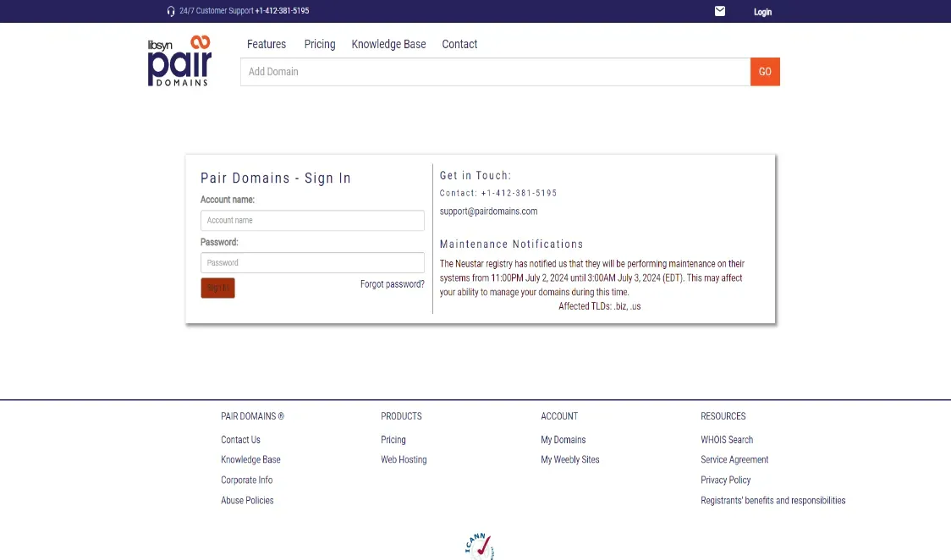Open Contact in header navigation
Screen dimensions: 951x560
click(459, 44)
